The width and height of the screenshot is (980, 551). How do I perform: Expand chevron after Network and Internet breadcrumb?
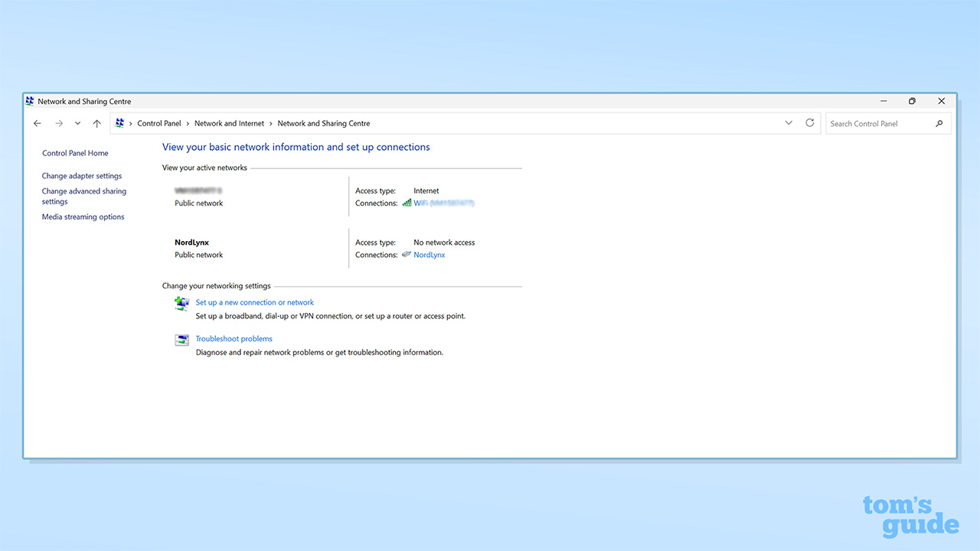pyautogui.click(x=271, y=123)
